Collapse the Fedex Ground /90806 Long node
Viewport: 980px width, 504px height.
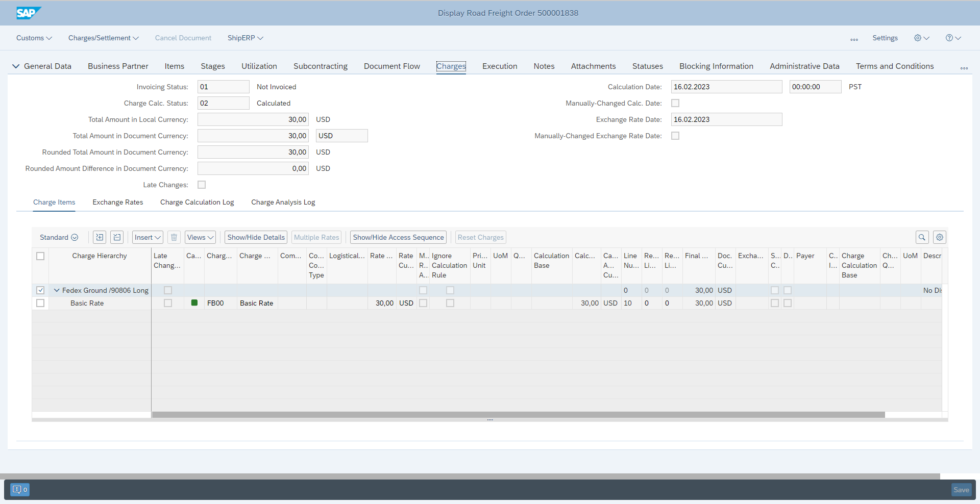pos(57,290)
